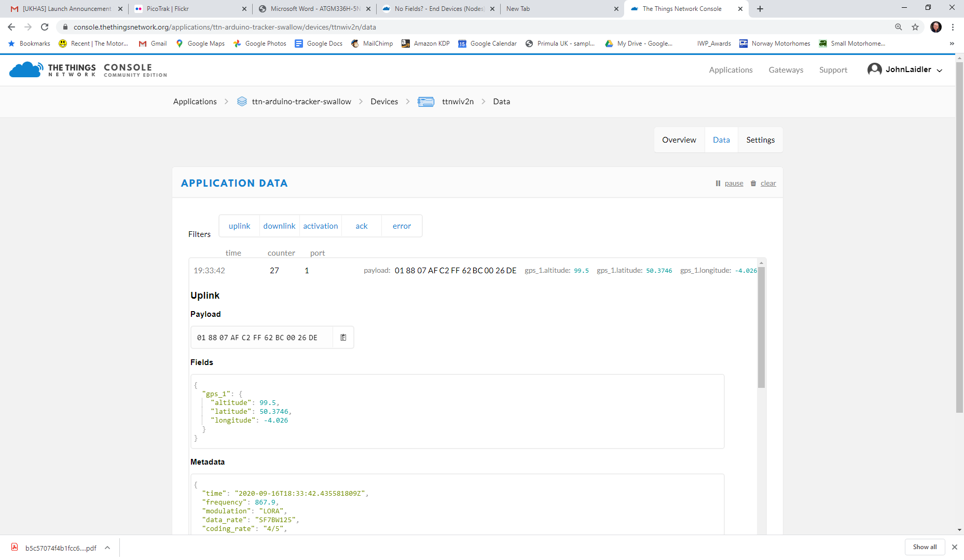Open the JohnLaidler account dropdown
Image resolution: width=964 pixels, height=560 pixels.
(905, 69)
